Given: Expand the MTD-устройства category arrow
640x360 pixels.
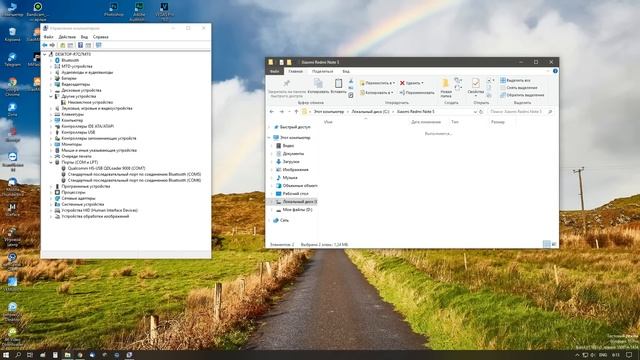Looking at the screenshot, I should [51, 66].
